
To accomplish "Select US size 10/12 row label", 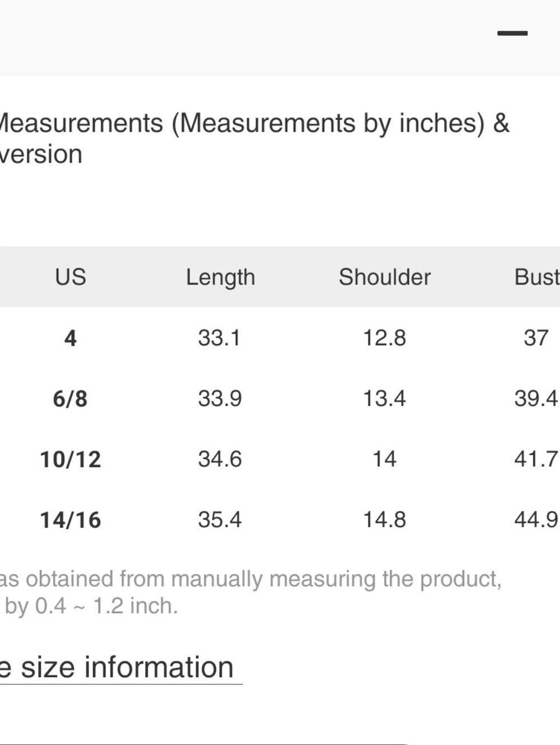I will 71,459.
